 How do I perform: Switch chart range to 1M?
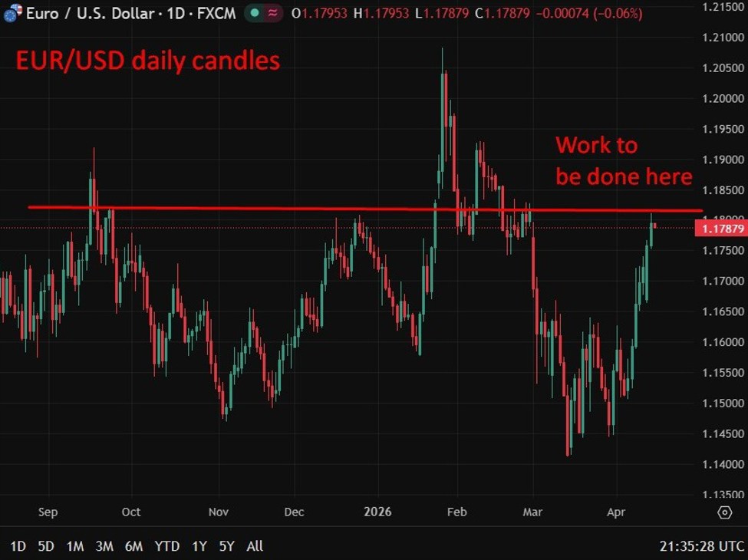[75, 546]
